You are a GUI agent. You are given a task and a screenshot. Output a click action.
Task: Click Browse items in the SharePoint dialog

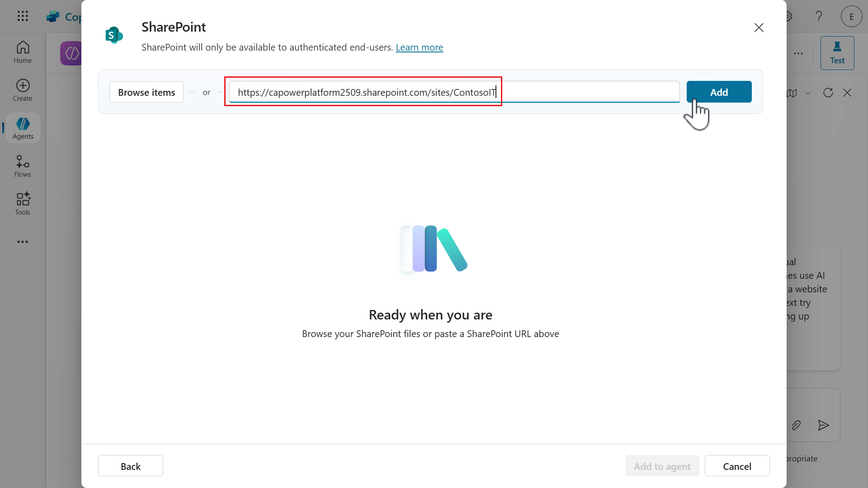(x=146, y=92)
